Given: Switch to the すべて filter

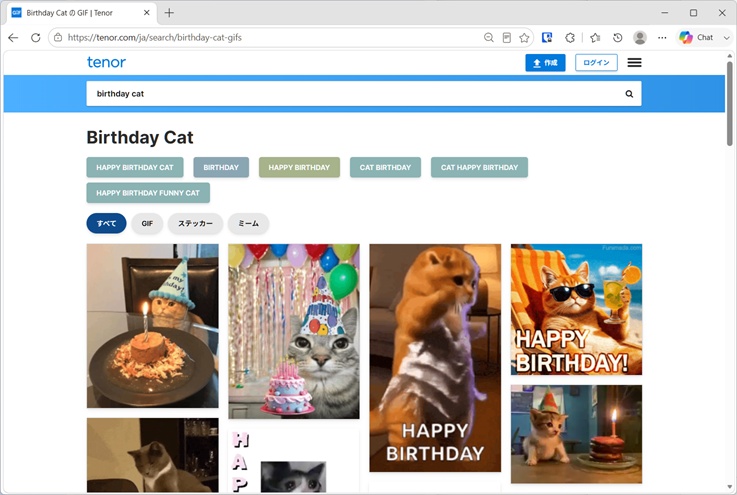Looking at the screenshot, I should (106, 223).
